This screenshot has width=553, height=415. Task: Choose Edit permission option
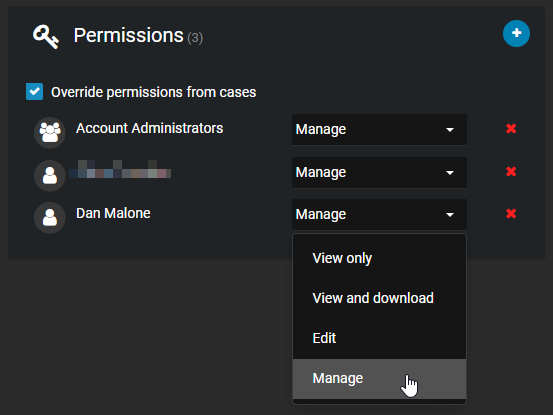tap(379, 338)
